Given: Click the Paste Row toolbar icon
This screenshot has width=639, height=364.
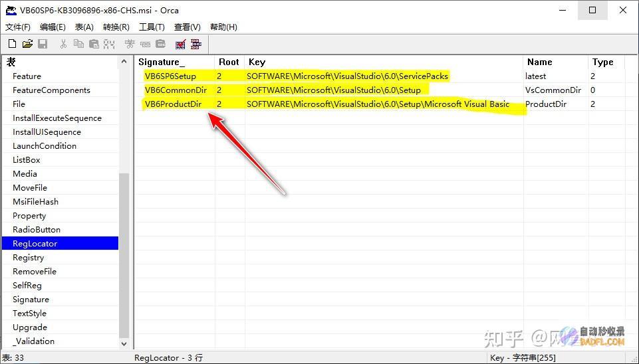Looking at the screenshot, I should pyautogui.click(x=161, y=44).
